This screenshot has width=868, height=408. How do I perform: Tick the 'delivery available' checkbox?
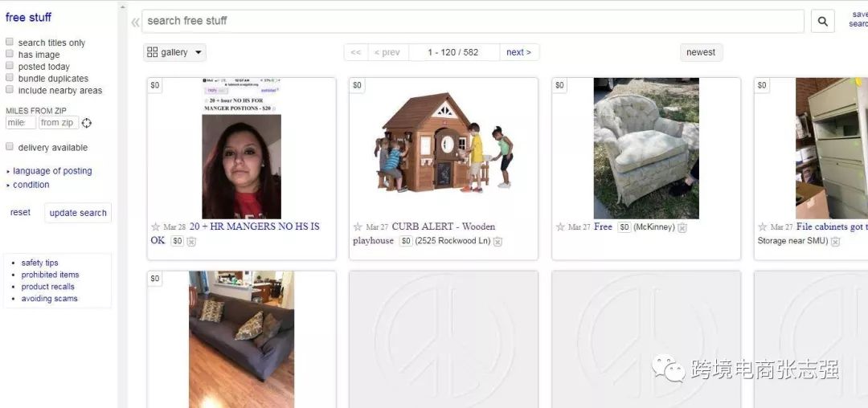click(x=10, y=146)
